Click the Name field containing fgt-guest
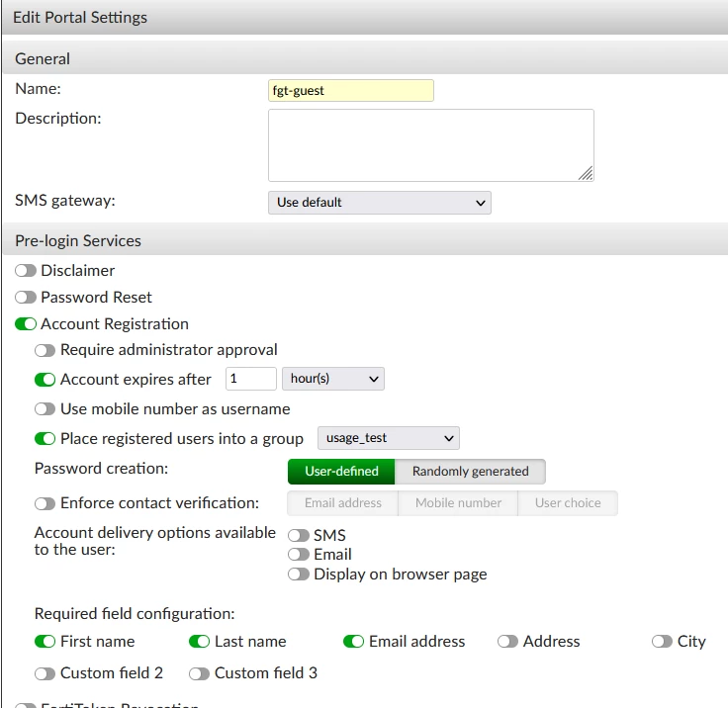 point(351,91)
